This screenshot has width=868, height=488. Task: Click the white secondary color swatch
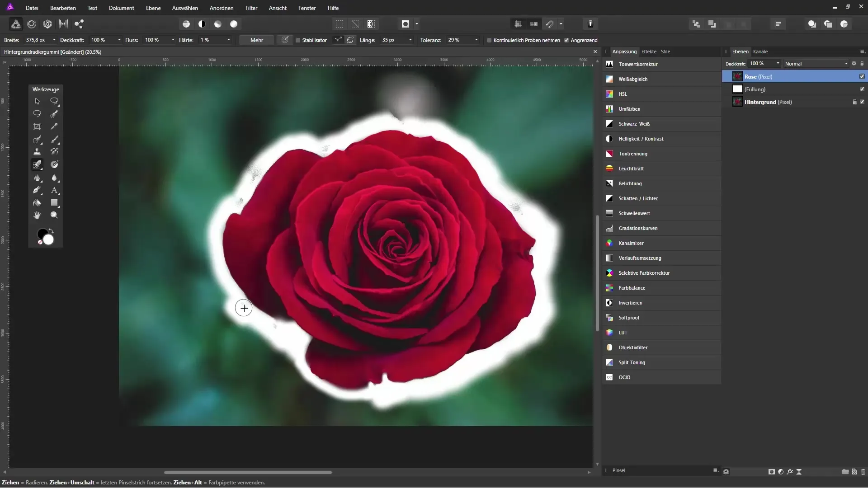click(49, 240)
